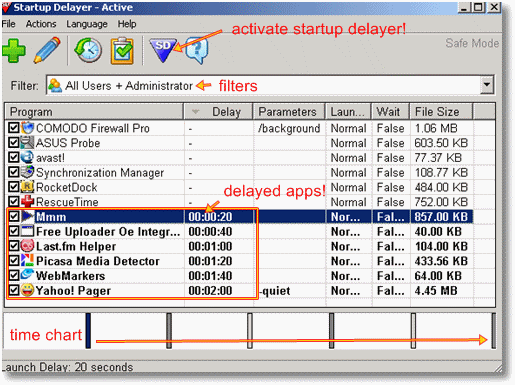
Task: Click the Picasa Media Detector icon
Action: point(27,261)
